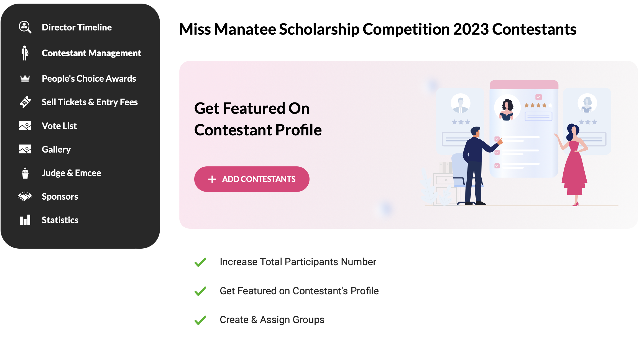
Task: Click the Contestant Management person icon
Action: coord(25,53)
